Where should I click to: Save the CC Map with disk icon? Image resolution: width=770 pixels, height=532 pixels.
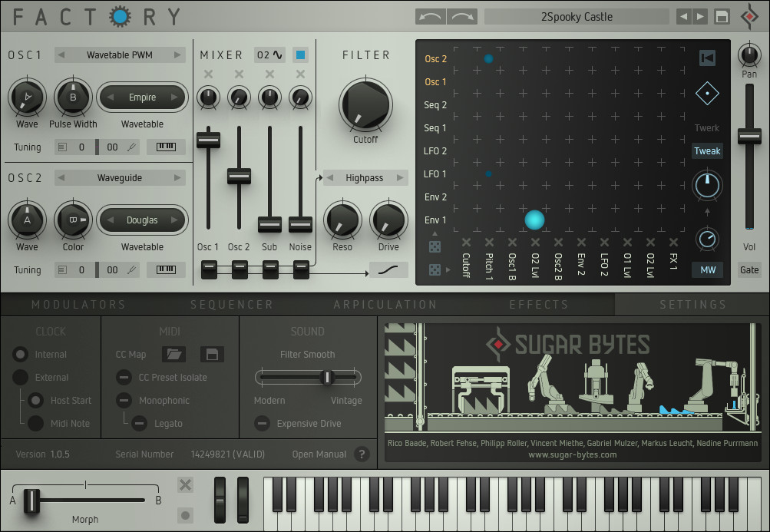[212, 354]
